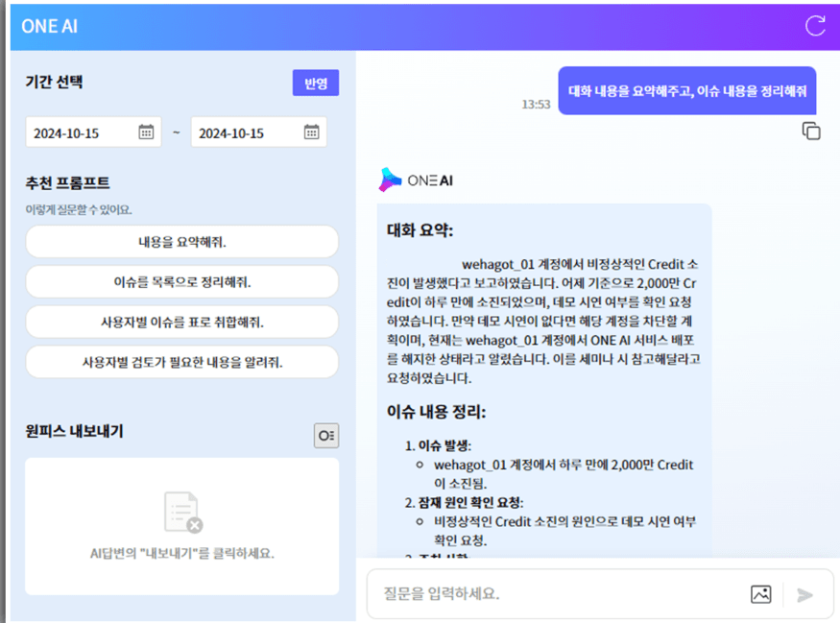
Task: Select the prompt 사용자별 이슈를 표로 취합해줘
Action: coord(182,322)
